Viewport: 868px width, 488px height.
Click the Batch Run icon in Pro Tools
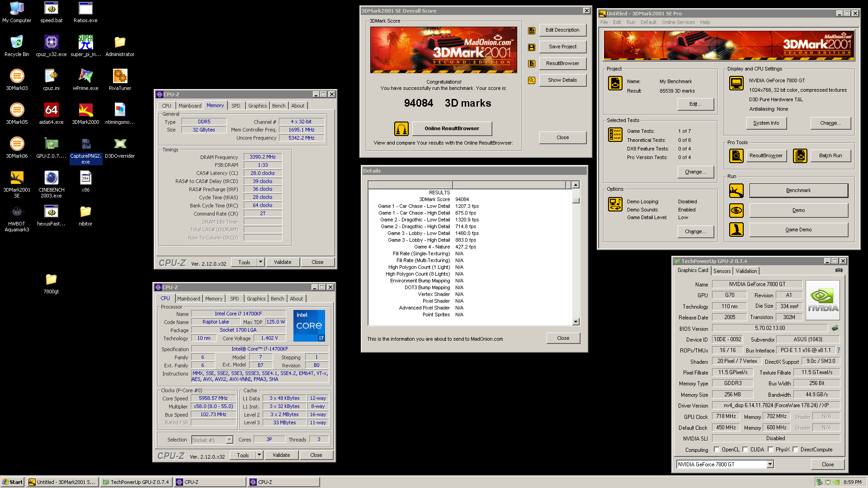tap(800, 156)
